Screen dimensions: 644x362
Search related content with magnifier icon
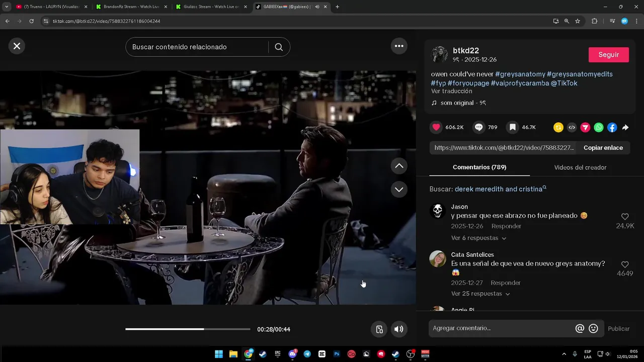coord(279,47)
